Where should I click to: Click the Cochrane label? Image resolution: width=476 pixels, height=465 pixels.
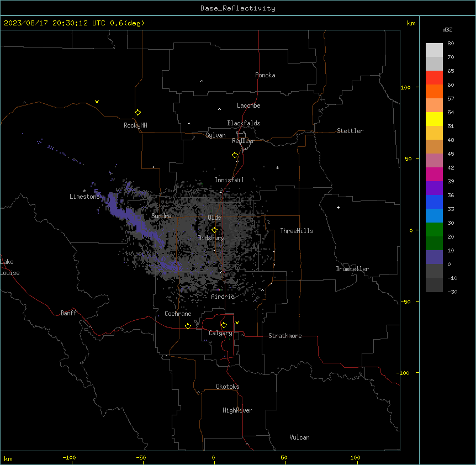(x=178, y=314)
